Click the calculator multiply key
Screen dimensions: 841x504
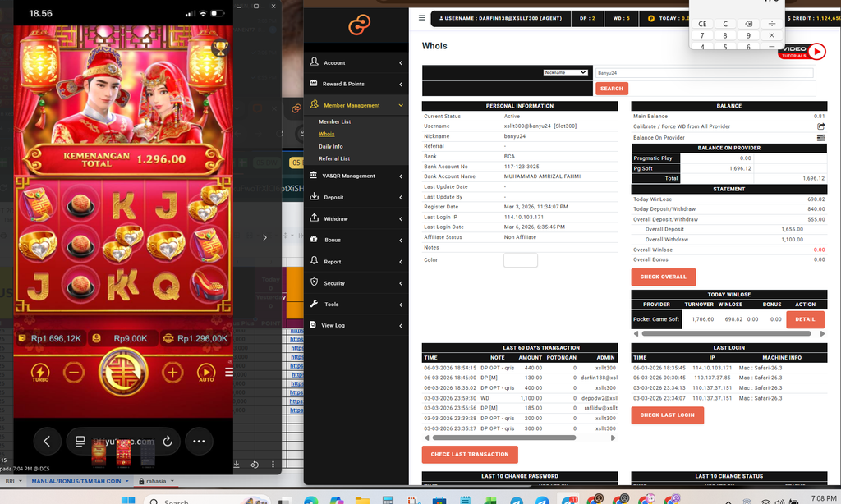pos(771,35)
